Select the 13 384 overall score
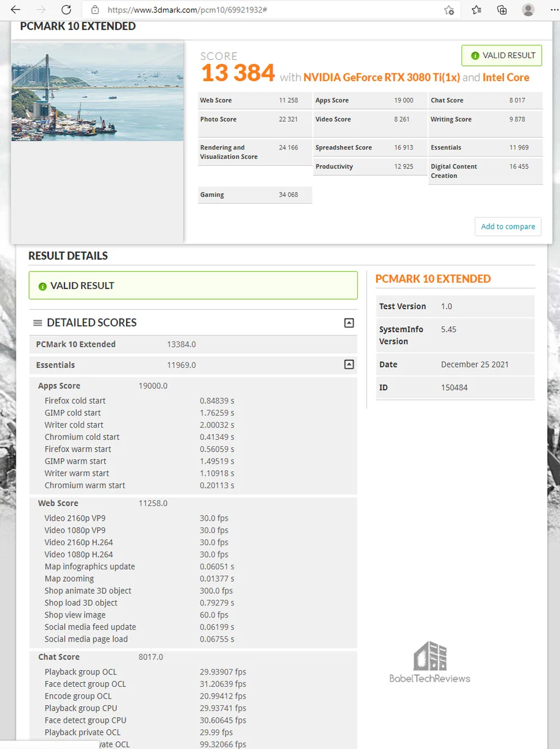The height and width of the screenshot is (749, 560). tap(238, 73)
